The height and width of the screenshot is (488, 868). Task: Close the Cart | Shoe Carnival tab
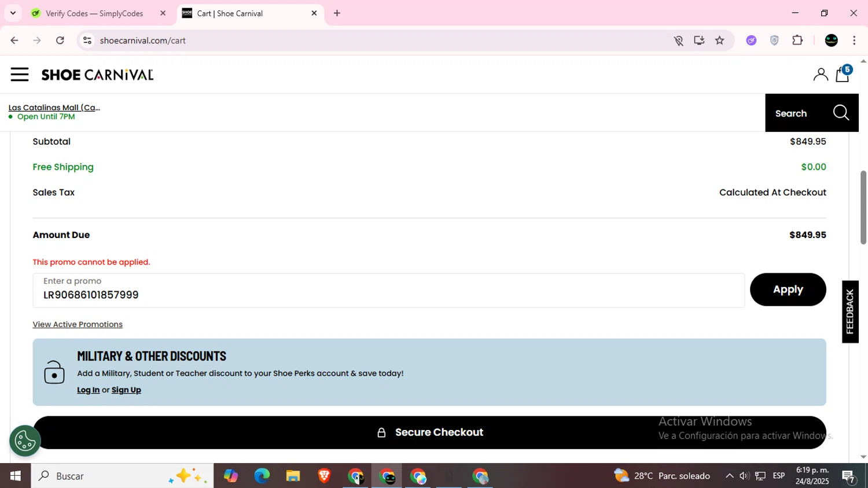(x=314, y=13)
